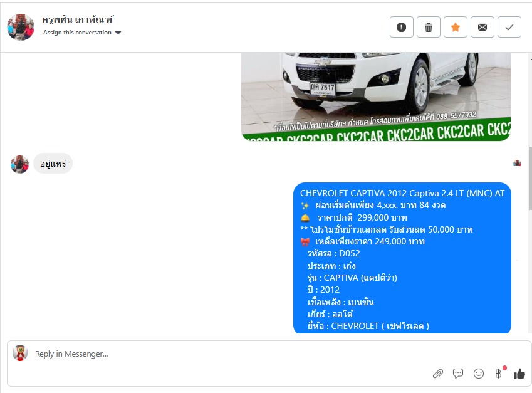
Task: Open the white Chevrolet Captiva photo
Action: (x=376, y=97)
